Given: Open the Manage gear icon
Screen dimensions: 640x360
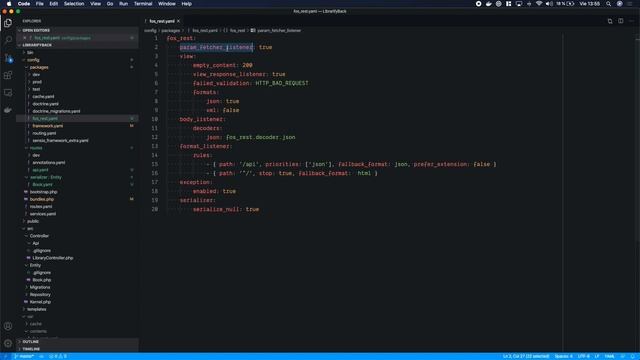Looking at the screenshot, I should point(8,343).
